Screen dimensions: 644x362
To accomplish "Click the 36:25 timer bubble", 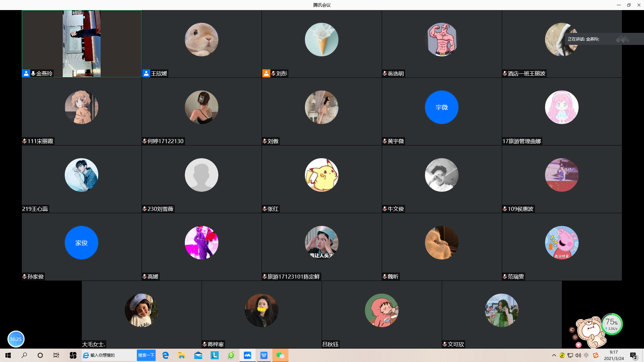I will pyautogui.click(x=16, y=339).
